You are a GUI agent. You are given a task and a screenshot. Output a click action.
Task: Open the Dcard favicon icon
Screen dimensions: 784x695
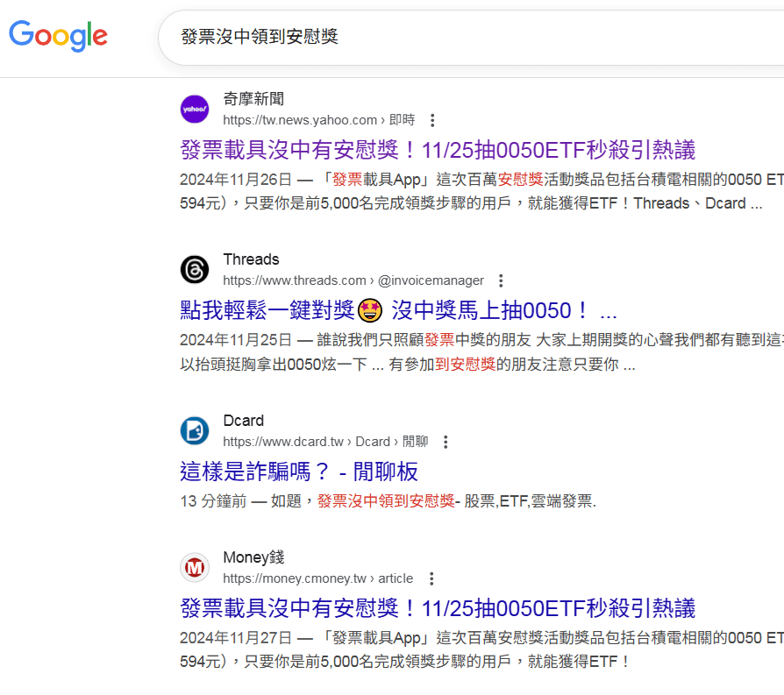[x=195, y=430]
